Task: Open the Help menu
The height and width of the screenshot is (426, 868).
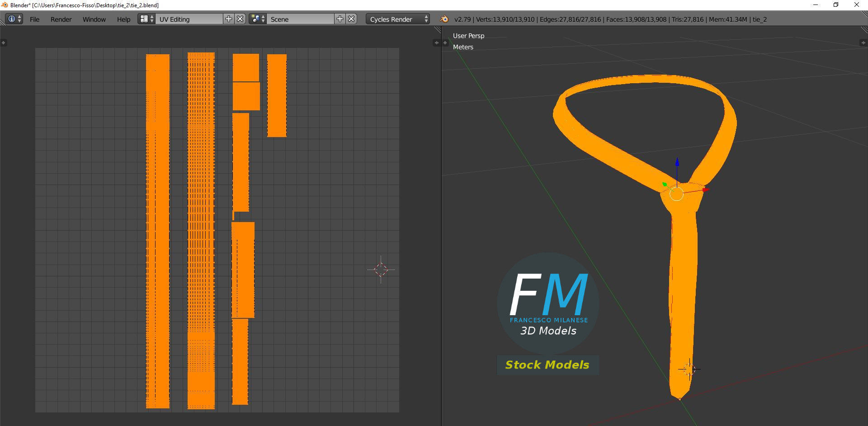Action: 123,19
